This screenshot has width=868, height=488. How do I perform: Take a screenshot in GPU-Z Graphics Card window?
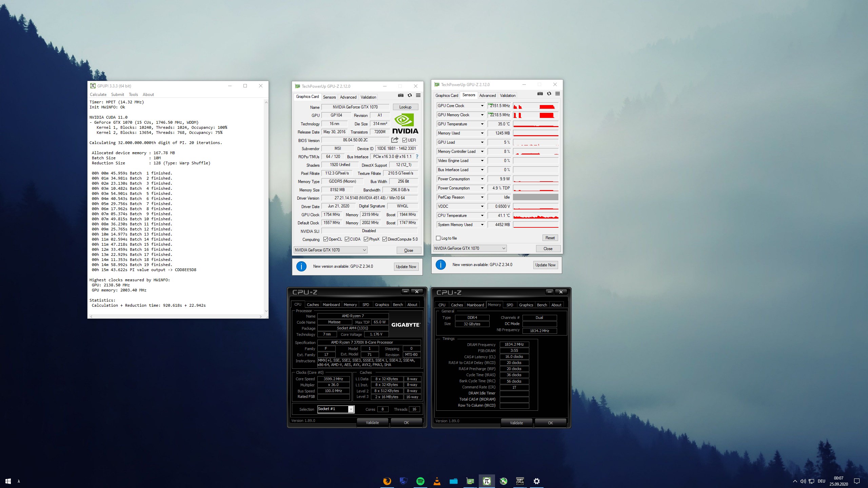coord(401,96)
